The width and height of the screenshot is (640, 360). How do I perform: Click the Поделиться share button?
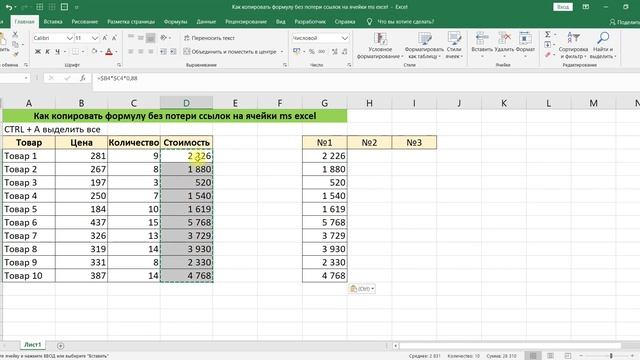pos(624,22)
